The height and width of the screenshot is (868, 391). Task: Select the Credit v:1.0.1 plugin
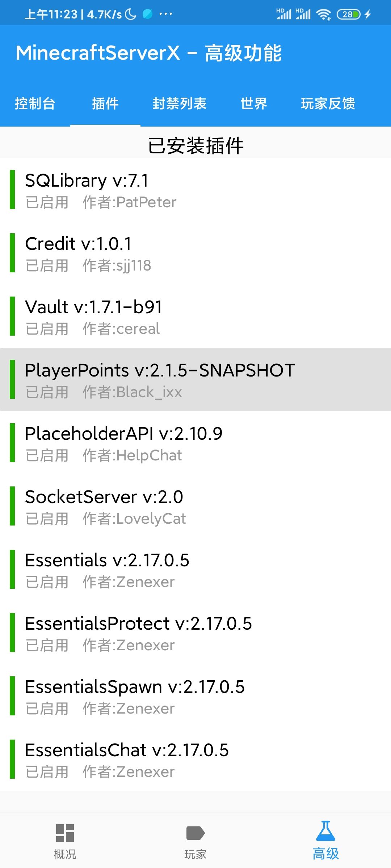[x=195, y=253]
